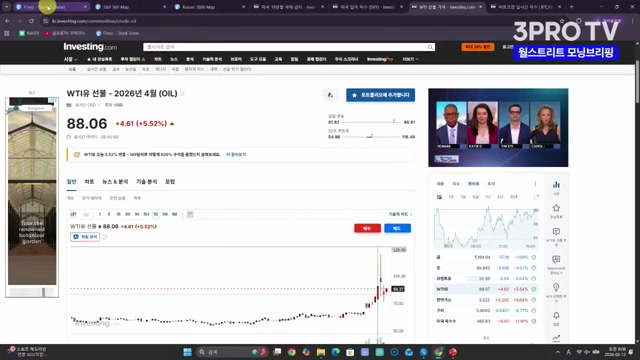Image resolution: width=640 pixels, height=360 pixels.
Task: Select the 5H chart interval
Action: [146, 214]
